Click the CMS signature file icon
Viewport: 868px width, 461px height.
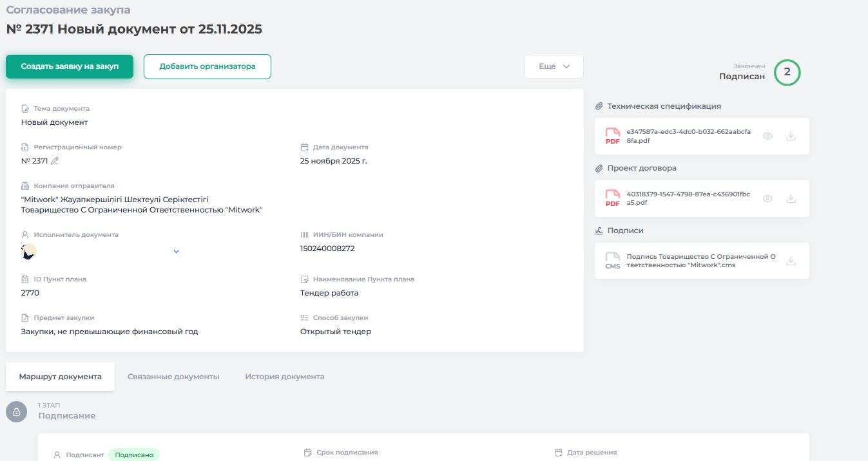click(612, 261)
